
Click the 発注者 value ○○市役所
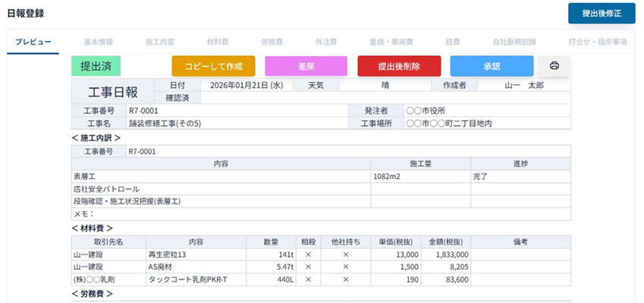(x=426, y=111)
